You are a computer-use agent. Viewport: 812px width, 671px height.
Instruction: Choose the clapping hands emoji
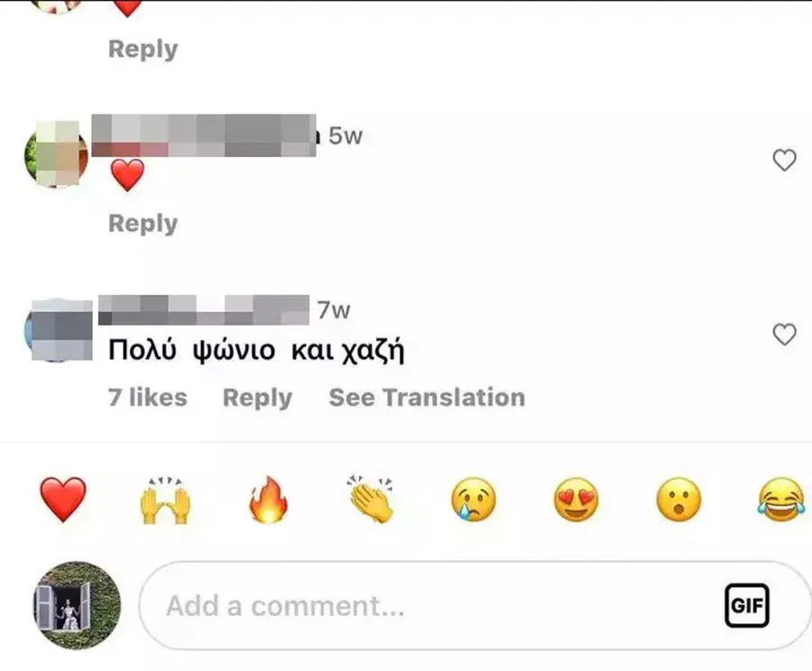(x=370, y=499)
